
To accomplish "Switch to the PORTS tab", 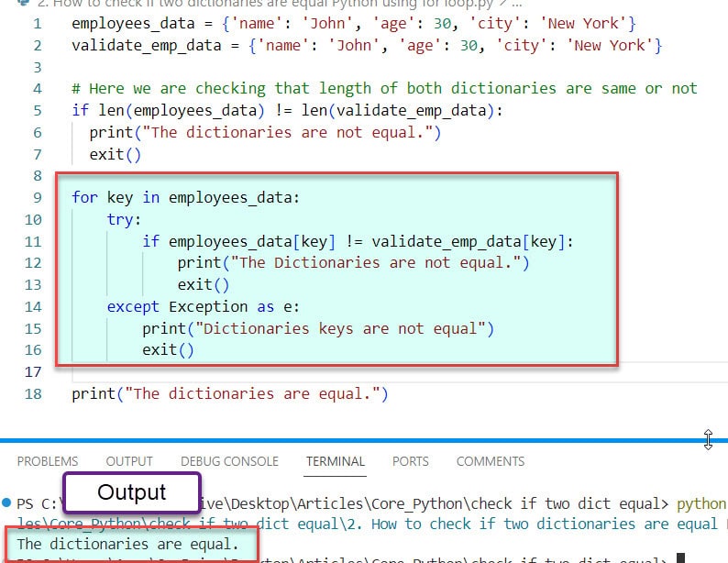I will point(411,461).
